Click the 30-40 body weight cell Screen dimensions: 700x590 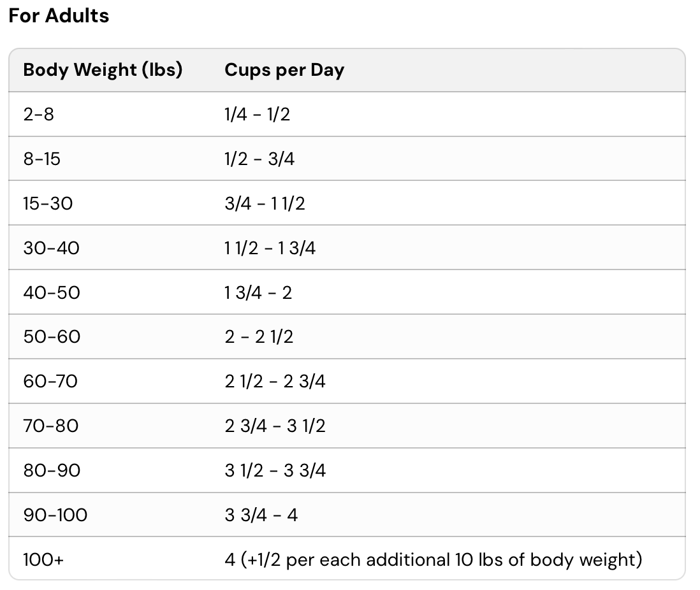click(x=51, y=248)
